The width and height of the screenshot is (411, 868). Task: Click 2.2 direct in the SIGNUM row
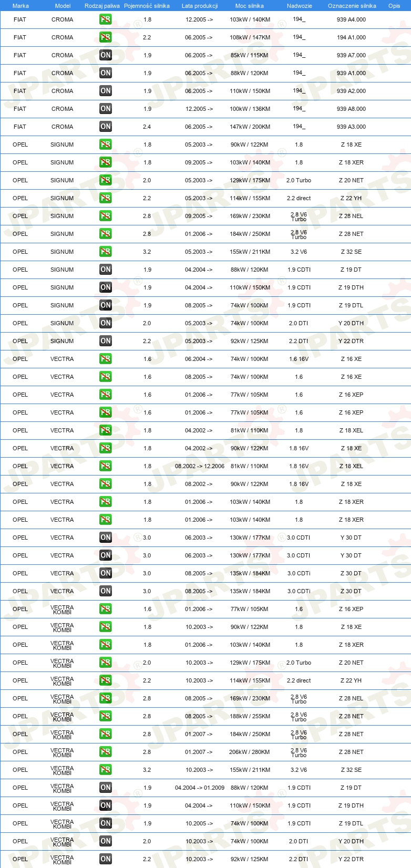tap(299, 198)
